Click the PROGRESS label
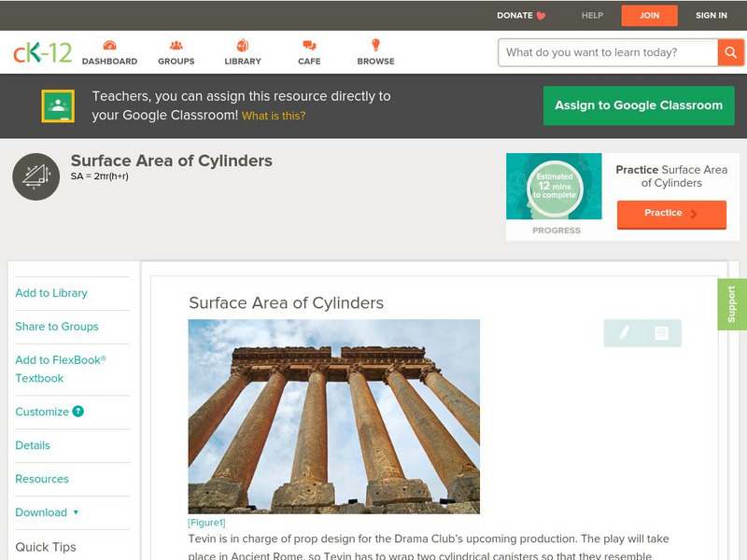The image size is (747, 560). [x=557, y=231]
